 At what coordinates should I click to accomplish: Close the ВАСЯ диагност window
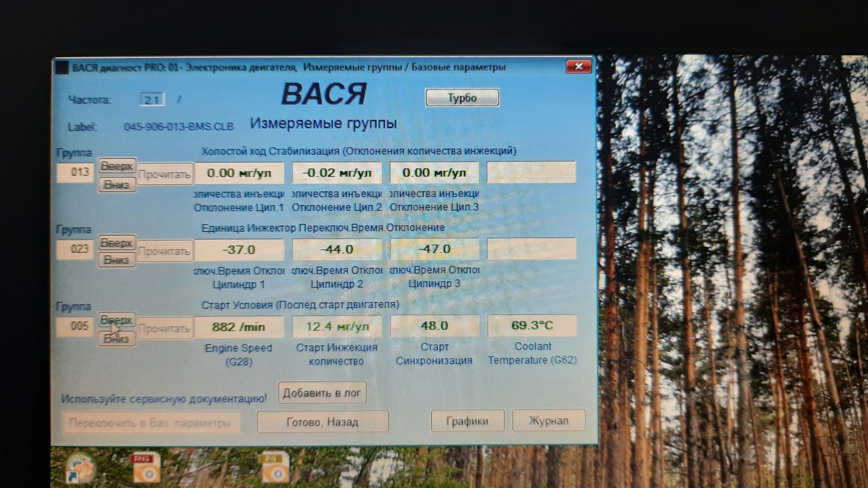pyautogui.click(x=578, y=66)
